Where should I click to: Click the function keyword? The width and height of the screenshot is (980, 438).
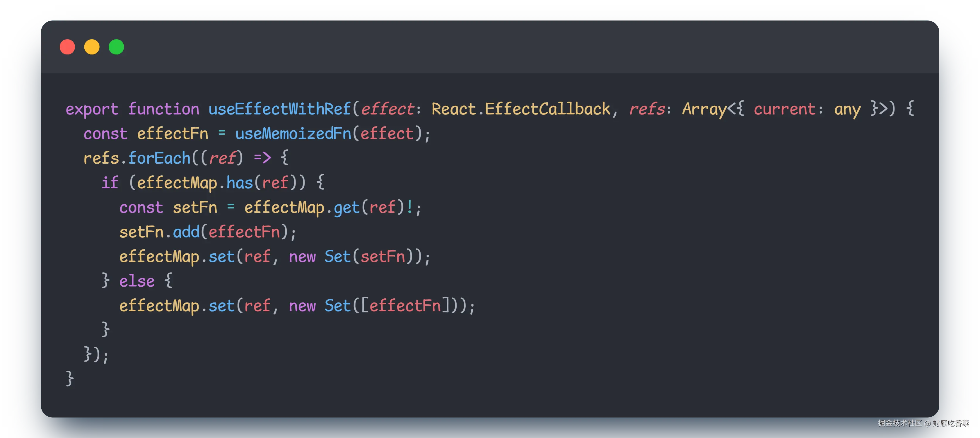click(x=164, y=109)
